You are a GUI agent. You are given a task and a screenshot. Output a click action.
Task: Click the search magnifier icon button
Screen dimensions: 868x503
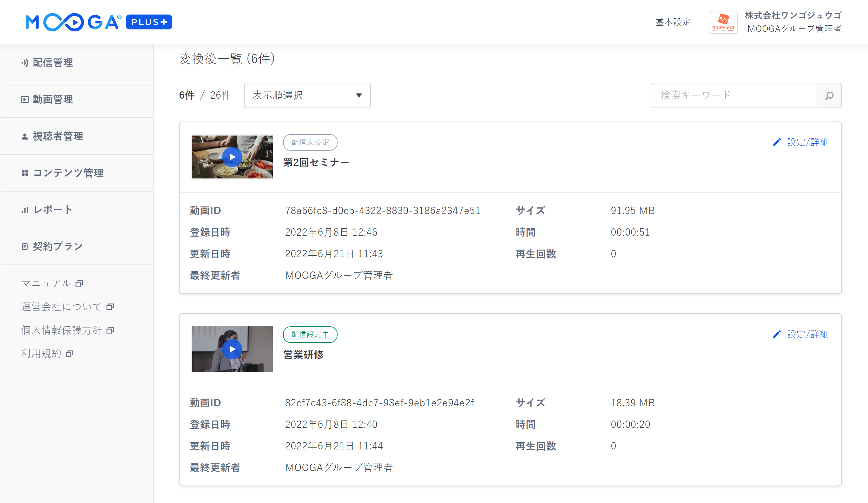(x=829, y=95)
